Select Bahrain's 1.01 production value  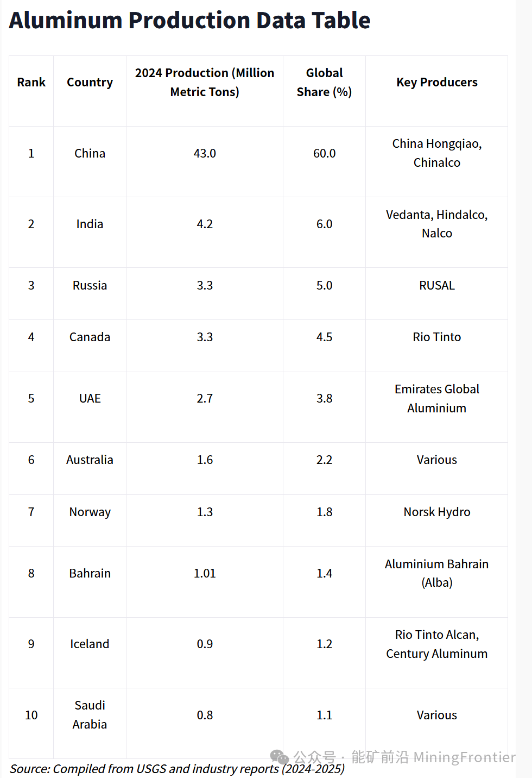[205, 574]
